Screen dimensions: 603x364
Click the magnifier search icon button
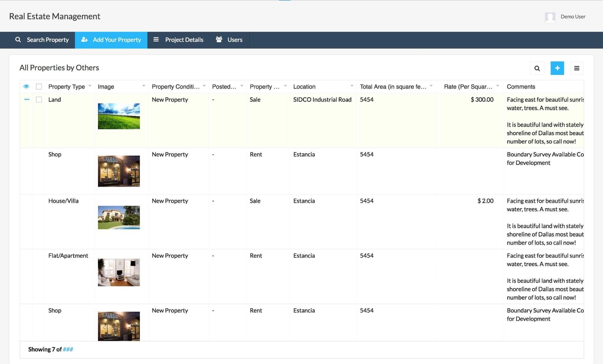[x=537, y=68]
